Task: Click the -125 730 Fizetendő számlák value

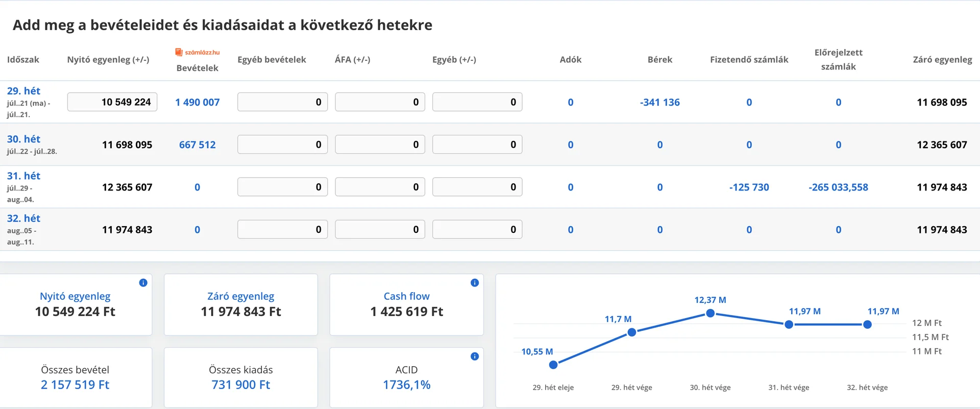Action: [x=749, y=187]
